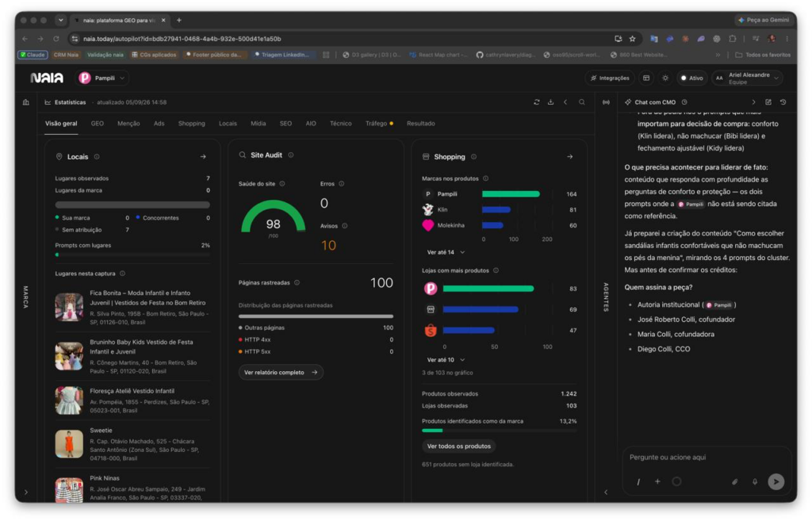Click the slash command icon in chat
Screen dimensions: 812x521
638,481
